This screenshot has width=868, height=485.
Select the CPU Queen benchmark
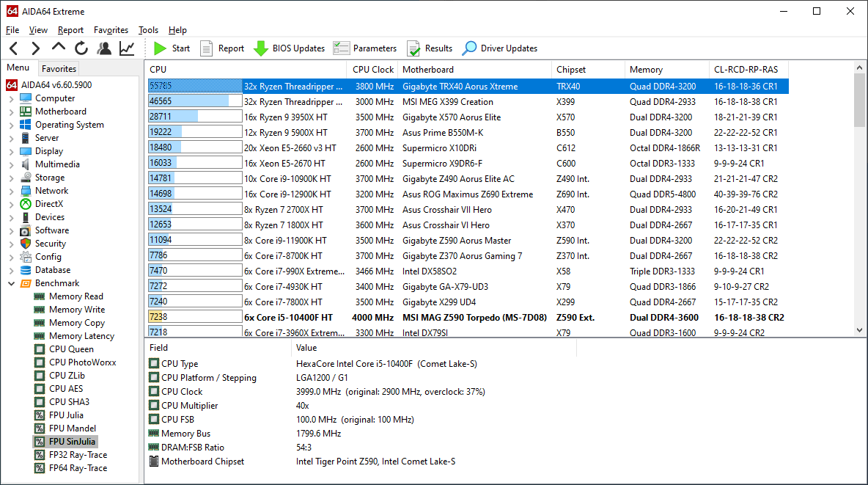71,349
